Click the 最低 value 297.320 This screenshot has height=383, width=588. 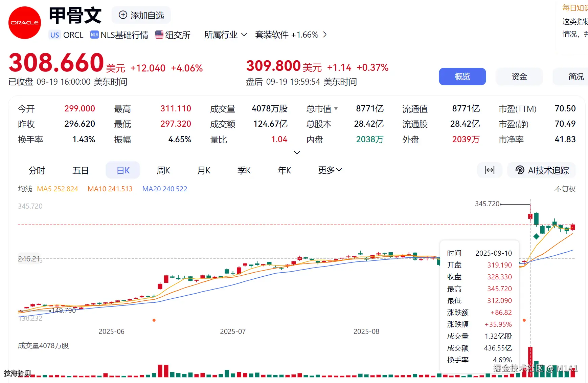[176, 124]
